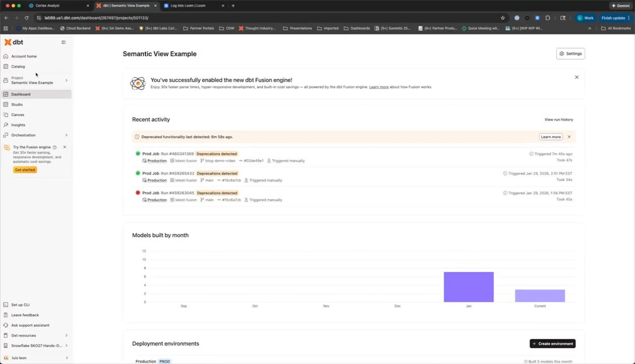
Task: Bookmark this page with star icon
Action: (503, 17)
